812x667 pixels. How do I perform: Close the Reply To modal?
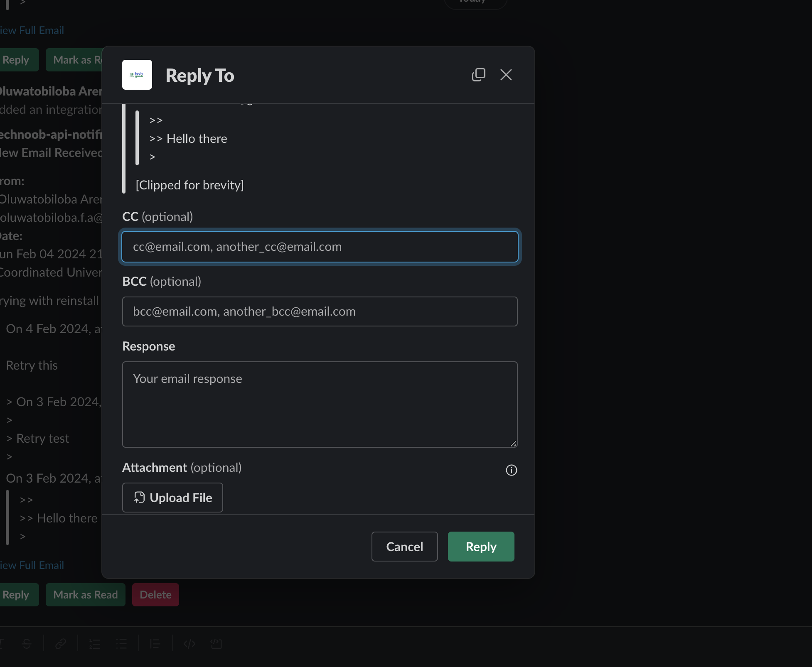coord(505,75)
